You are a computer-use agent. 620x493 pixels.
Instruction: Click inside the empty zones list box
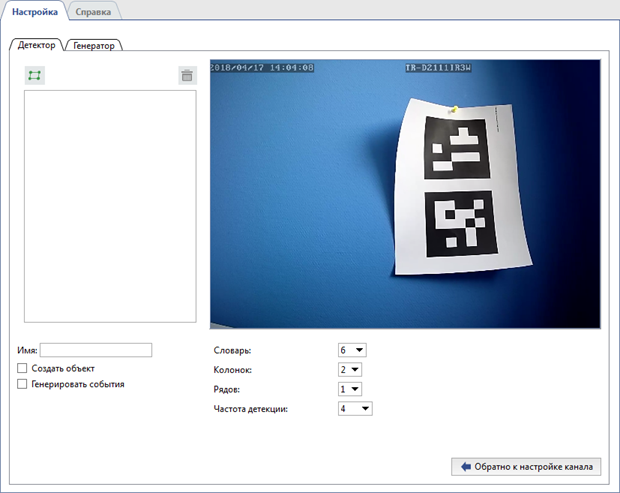pyautogui.click(x=109, y=207)
